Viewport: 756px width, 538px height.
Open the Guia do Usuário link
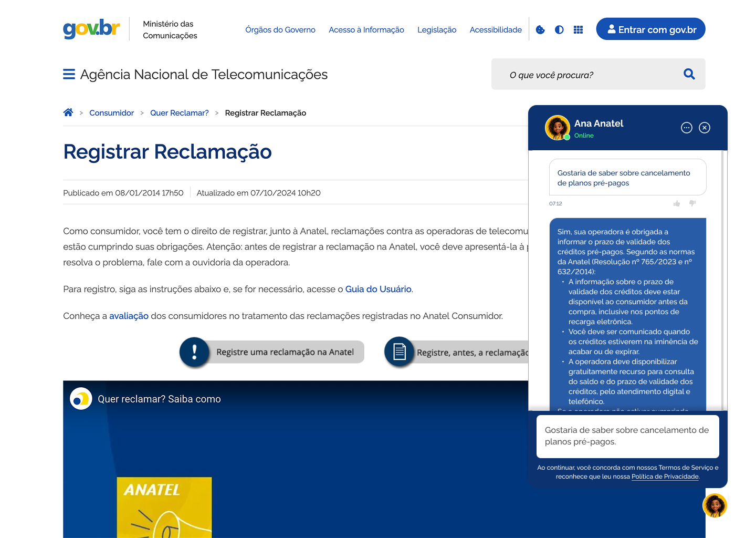click(x=378, y=289)
